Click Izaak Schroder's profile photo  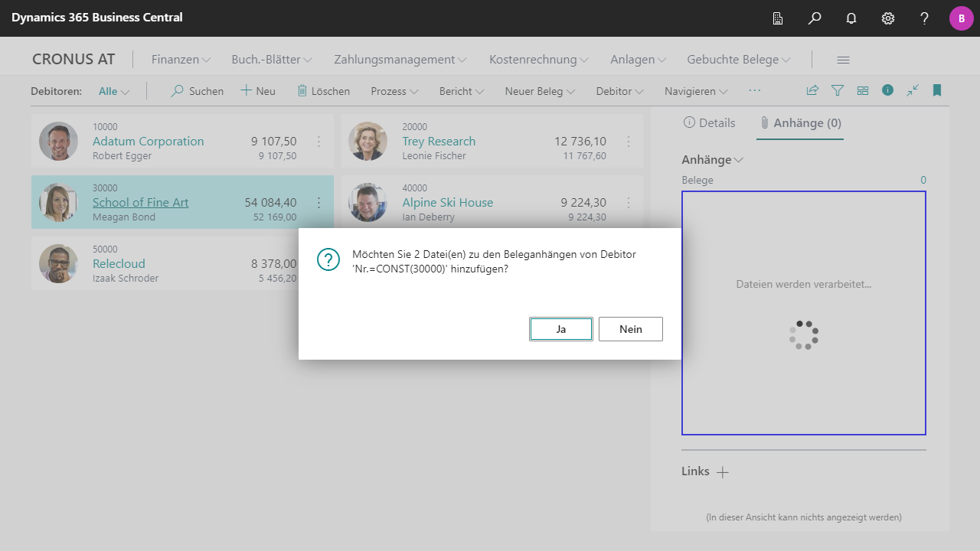59,264
